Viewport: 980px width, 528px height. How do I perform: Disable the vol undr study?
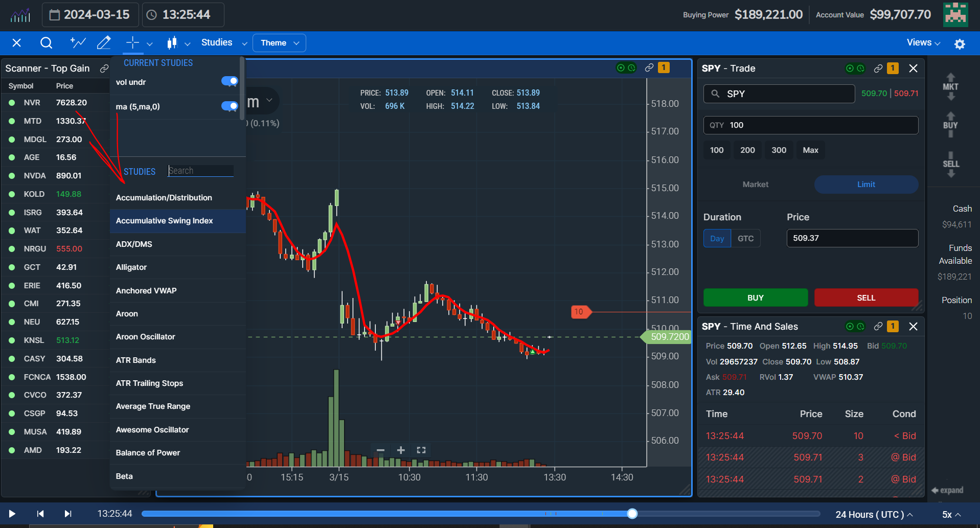tap(229, 81)
